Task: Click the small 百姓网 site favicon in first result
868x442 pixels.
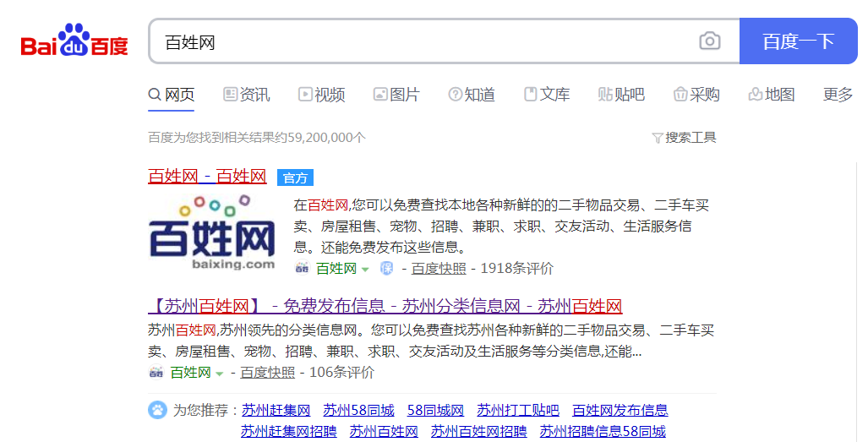Action: pos(302,269)
